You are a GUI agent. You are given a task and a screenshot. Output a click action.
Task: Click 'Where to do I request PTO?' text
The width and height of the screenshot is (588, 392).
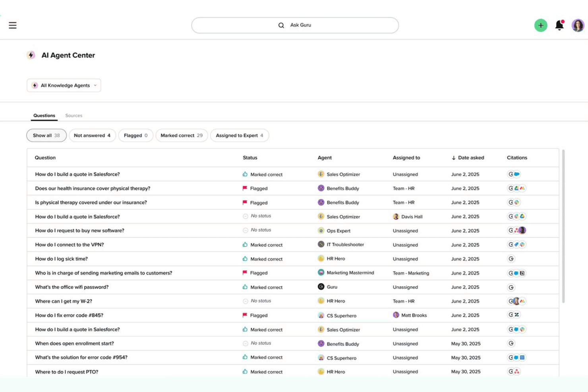pos(66,372)
